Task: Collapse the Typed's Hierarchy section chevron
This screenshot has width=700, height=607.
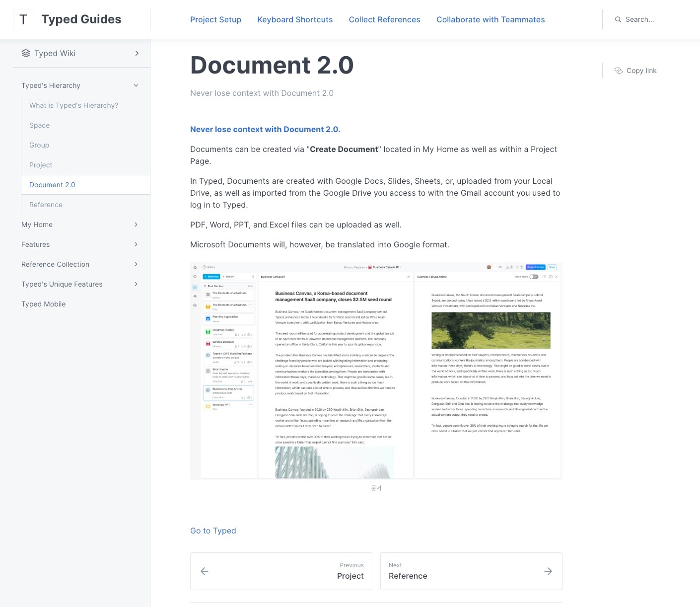Action: (x=136, y=85)
